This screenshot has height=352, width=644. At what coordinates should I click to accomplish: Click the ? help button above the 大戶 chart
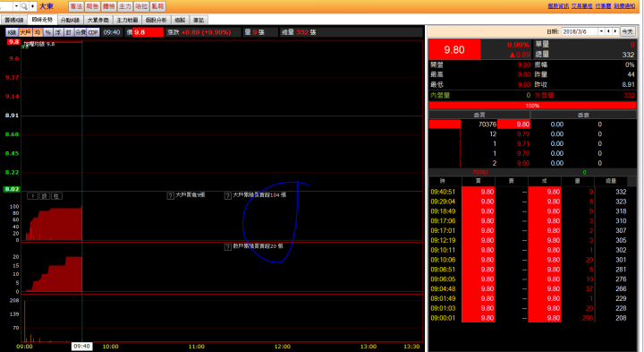click(33, 196)
